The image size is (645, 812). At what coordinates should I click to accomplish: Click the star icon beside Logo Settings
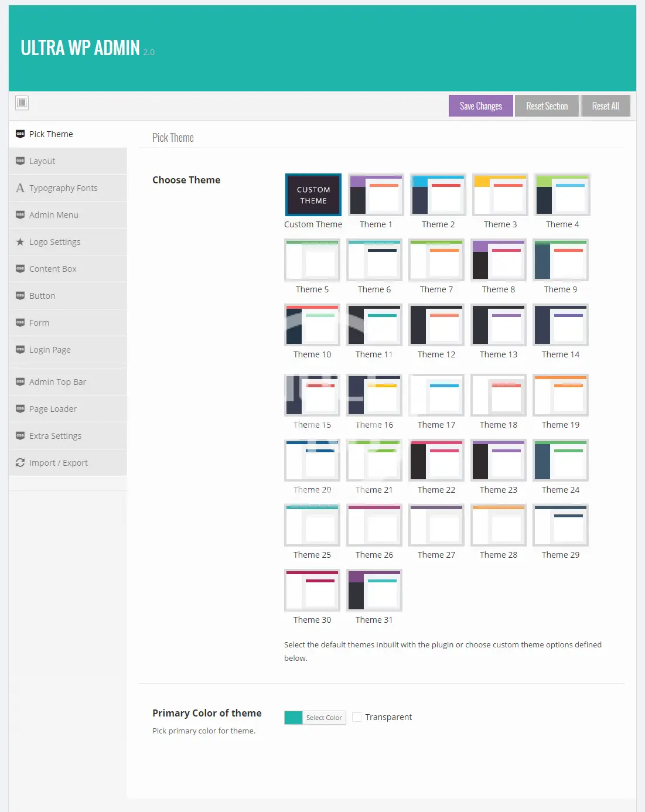coord(20,242)
